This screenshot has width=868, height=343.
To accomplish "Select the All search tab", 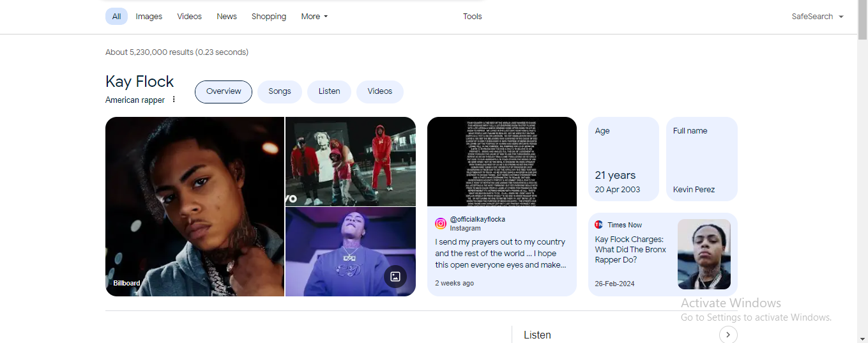I will coord(116,17).
